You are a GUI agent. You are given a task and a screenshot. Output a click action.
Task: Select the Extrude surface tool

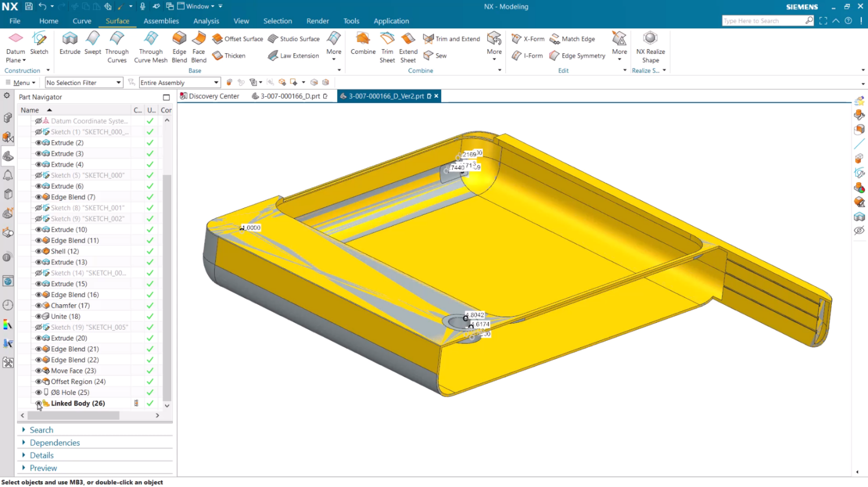(70, 44)
